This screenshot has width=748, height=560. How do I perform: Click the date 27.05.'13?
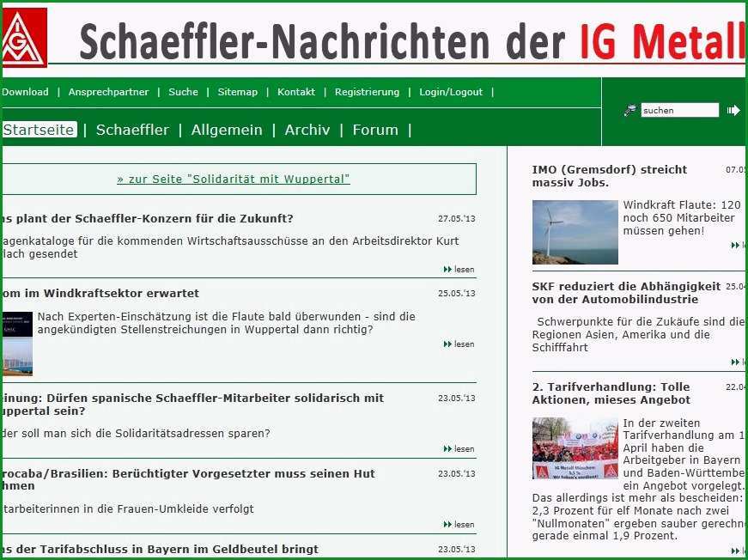[x=457, y=219]
